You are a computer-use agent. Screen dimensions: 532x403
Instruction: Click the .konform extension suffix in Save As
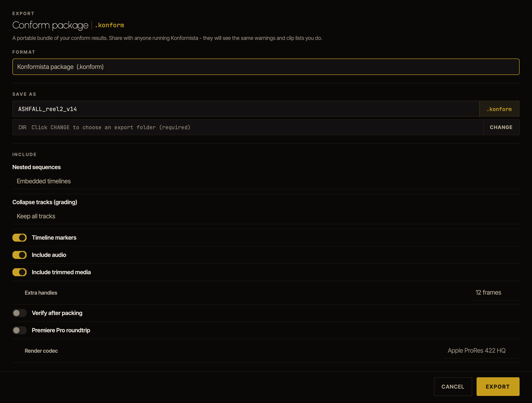499,109
